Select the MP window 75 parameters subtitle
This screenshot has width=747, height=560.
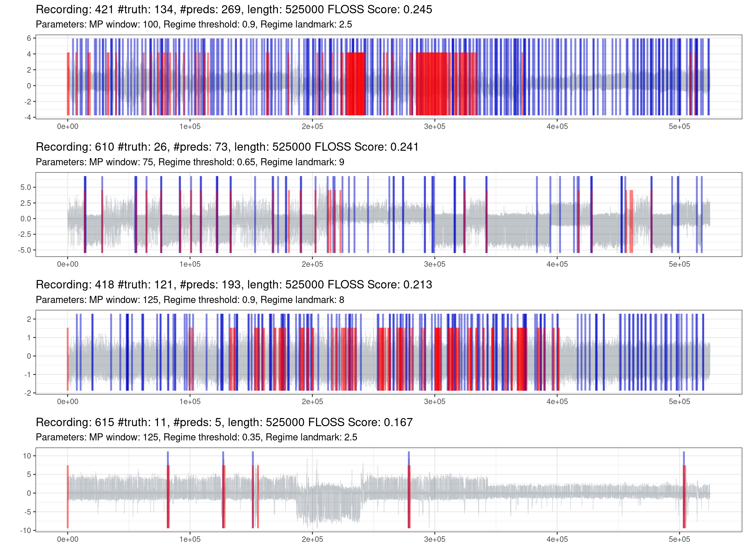190,162
